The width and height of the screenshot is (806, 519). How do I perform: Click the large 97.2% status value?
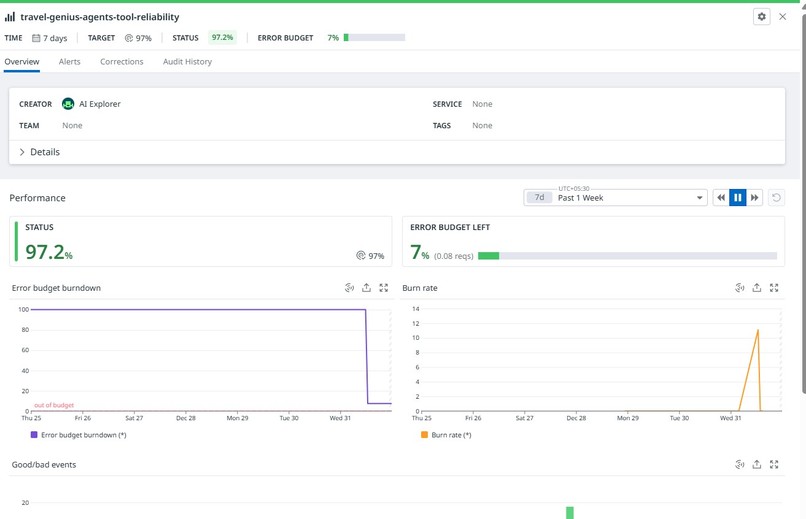pyautogui.click(x=49, y=252)
